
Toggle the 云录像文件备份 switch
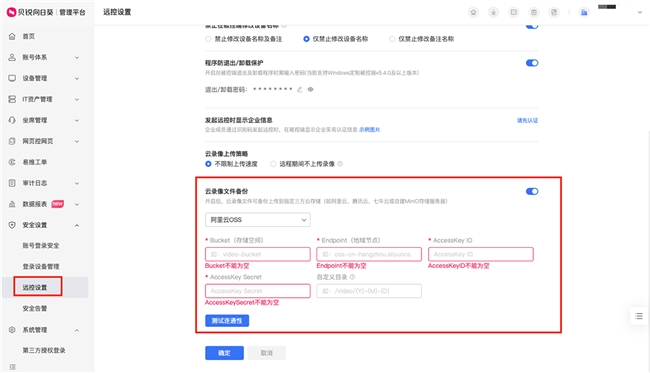click(532, 191)
